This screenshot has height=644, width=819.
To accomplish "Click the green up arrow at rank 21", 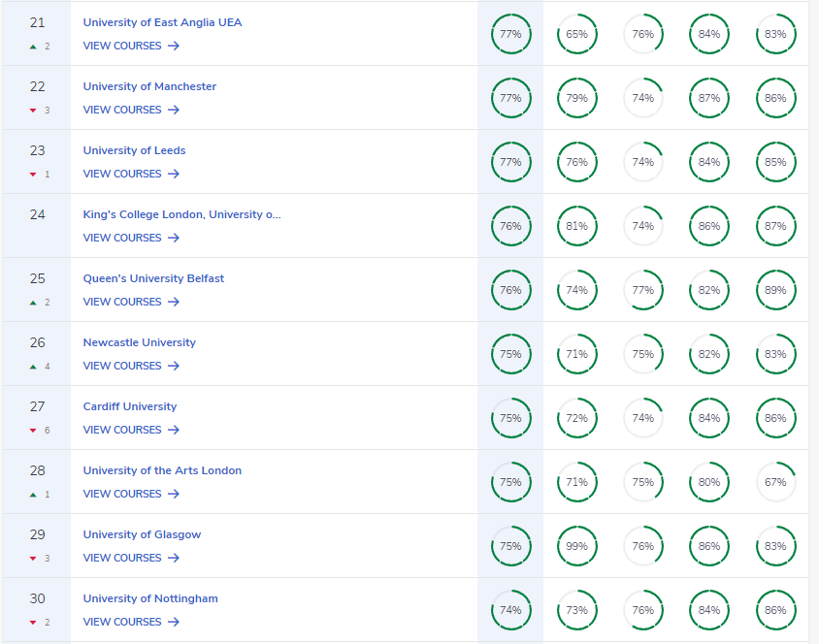I will pyautogui.click(x=33, y=47).
